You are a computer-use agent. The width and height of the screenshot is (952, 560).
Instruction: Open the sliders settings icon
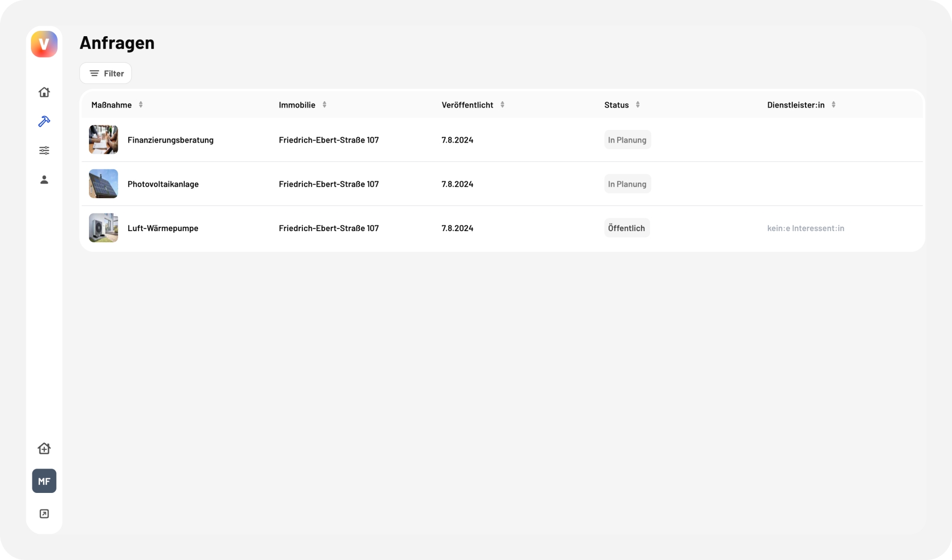[x=44, y=151]
